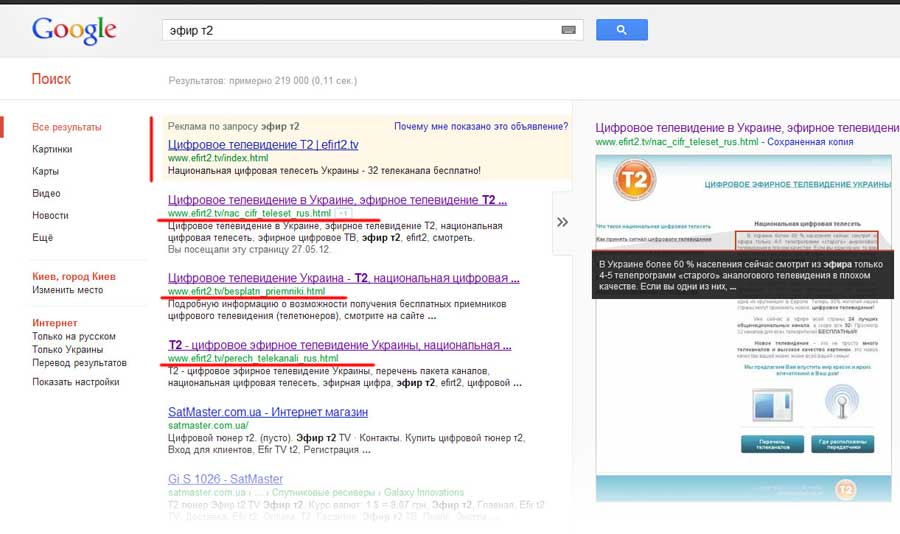Open ad link "Цифровое телевидение Т2 | efirt2.tv"
The width and height of the screenshot is (900, 534).
pyautogui.click(x=263, y=145)
